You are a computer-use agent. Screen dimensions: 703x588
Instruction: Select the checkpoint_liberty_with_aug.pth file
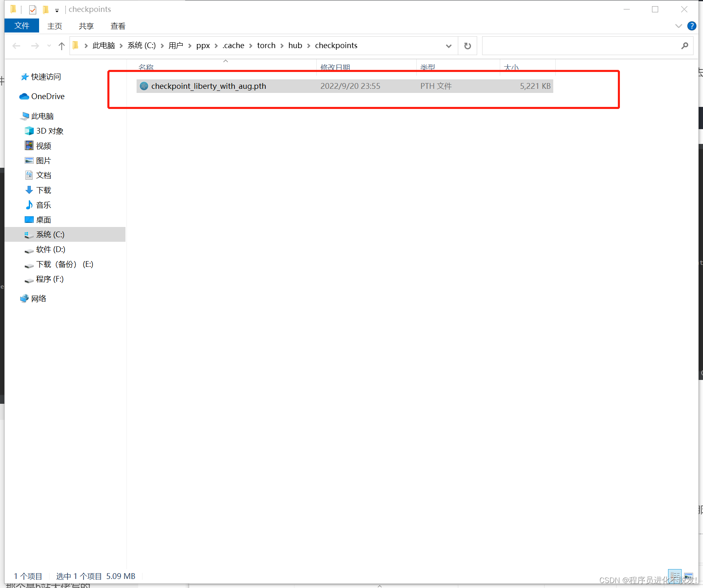345,86
